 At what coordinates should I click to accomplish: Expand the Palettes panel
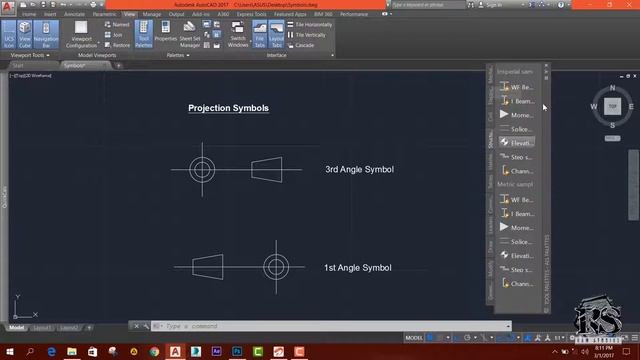pos(178,55)
